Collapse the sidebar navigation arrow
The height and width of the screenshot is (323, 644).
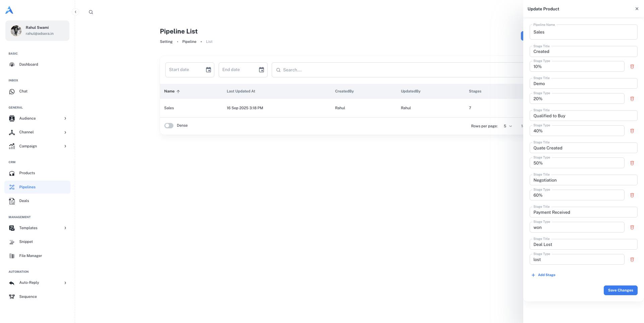pos(75,12)
